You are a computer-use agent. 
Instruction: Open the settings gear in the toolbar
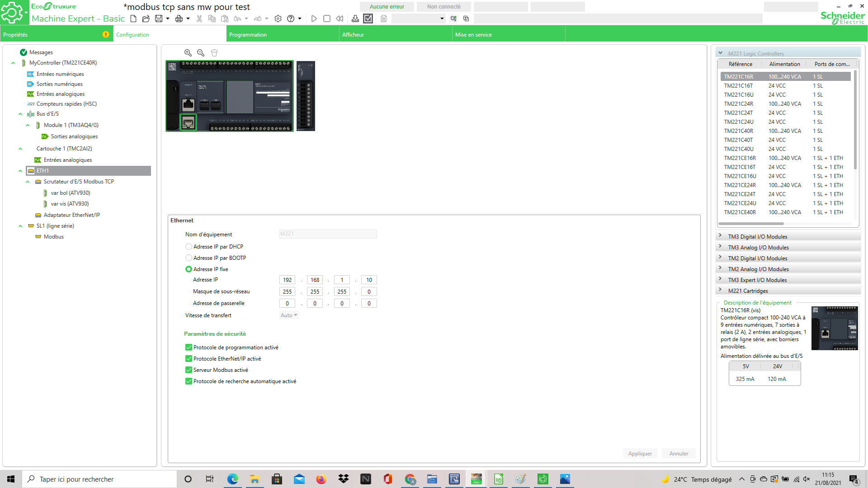point(278,19)
